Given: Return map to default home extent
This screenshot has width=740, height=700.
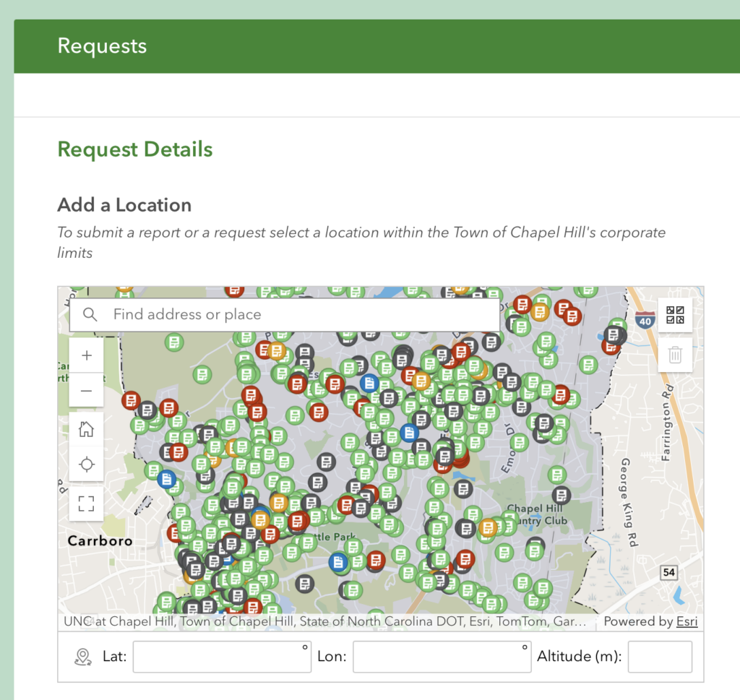Looking at the screenshot, I should point(87,429).
